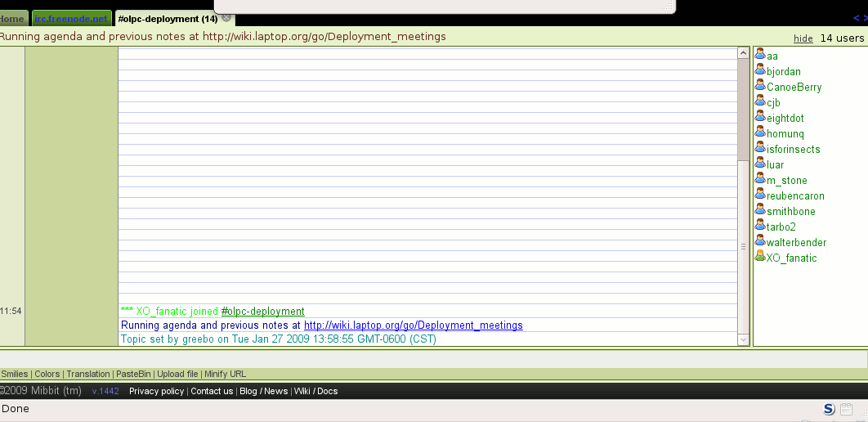868x422 pixels.
Task: Click the green avatar icon of XO_fanatic
Action: click(x=760, y=258)
